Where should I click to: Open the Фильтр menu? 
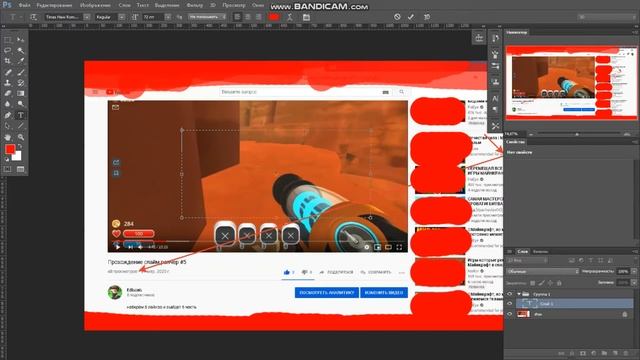click(x=194, y=5)
